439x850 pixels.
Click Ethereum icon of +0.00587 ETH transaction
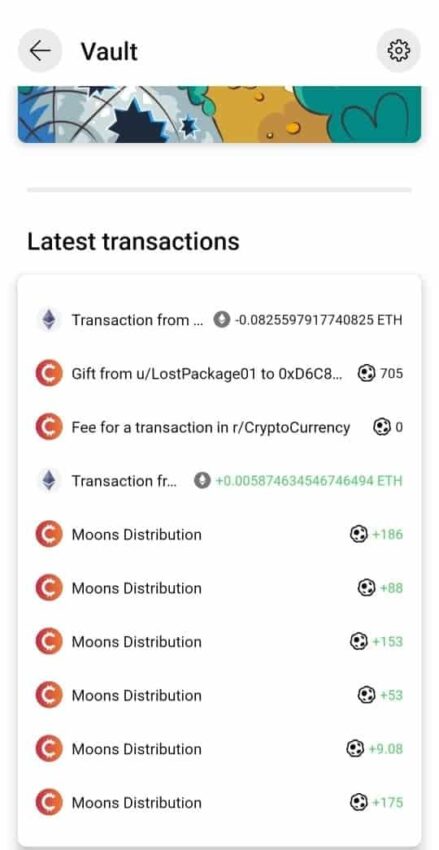49,481
